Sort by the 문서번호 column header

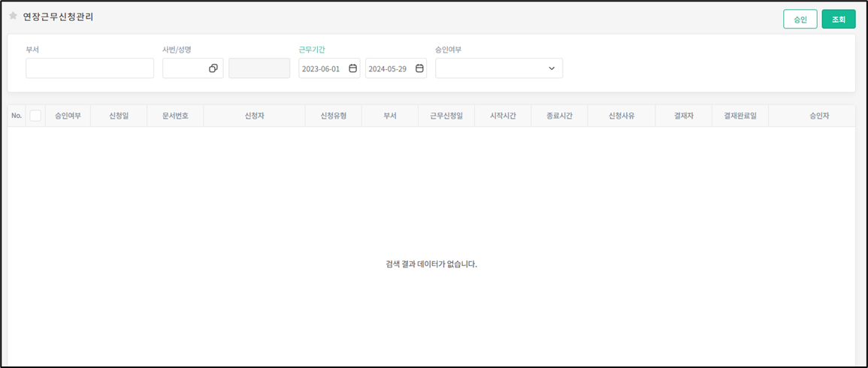click(175, 116)
